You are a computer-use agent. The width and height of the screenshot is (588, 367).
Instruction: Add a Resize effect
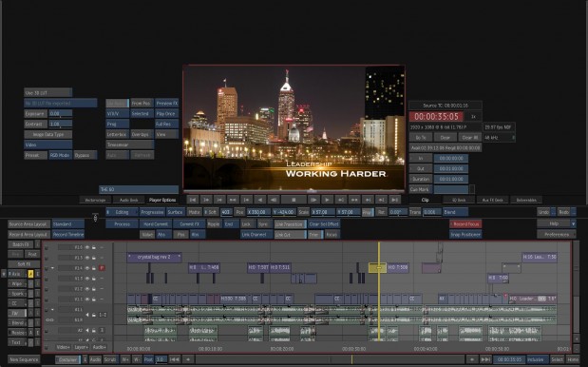(17, 333)
